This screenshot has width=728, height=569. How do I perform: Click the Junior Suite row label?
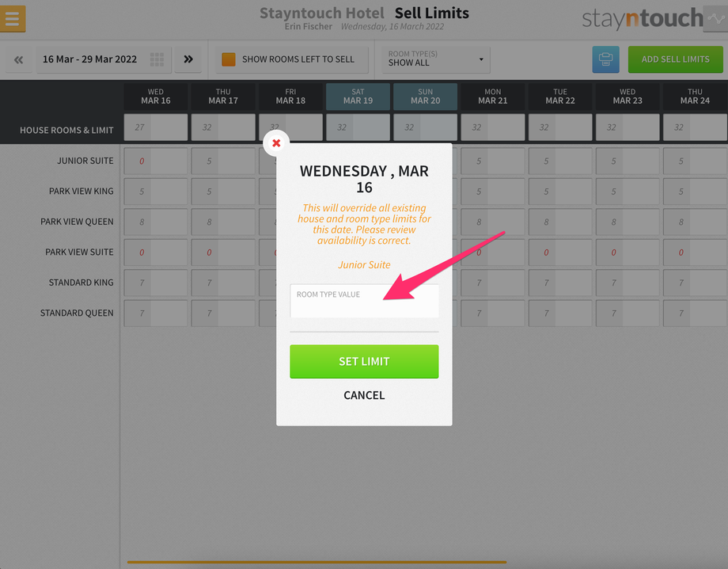tap(85, 161)
